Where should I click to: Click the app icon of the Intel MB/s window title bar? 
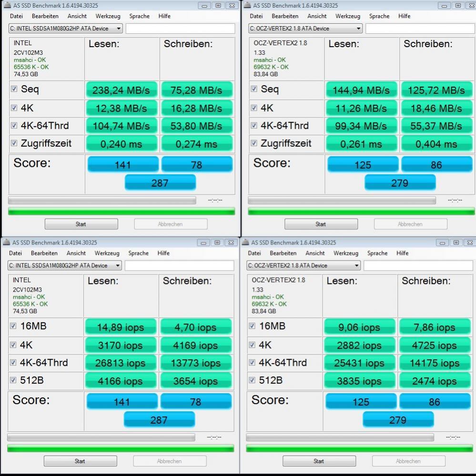(7, 5)
